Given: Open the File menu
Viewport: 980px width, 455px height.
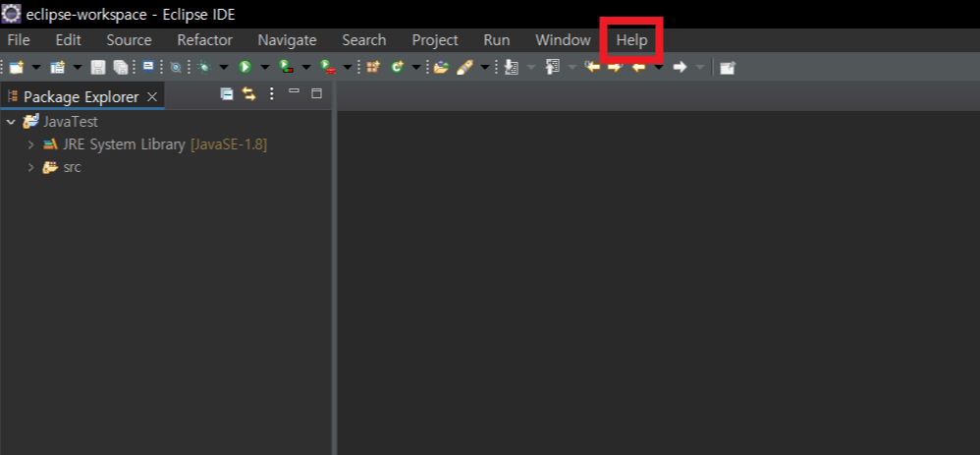Looking at the screenshot, I should pyautogui.click(x=18, y=40).
